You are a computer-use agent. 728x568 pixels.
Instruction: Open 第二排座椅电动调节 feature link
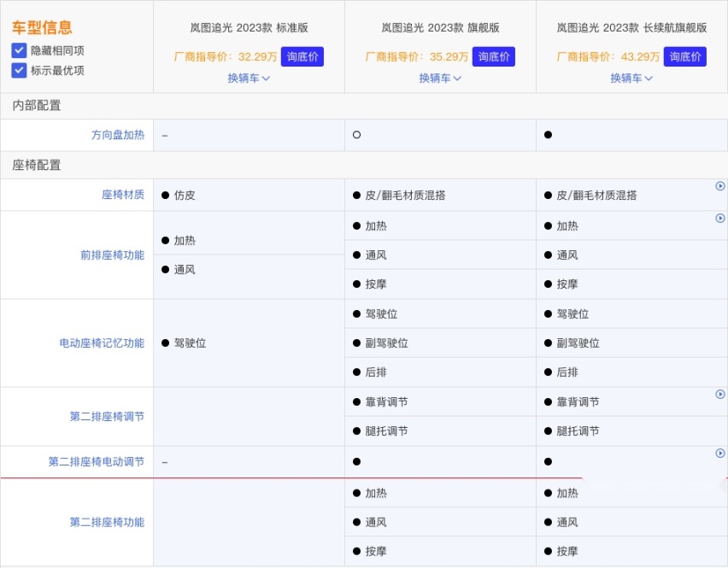coord(96,462)
